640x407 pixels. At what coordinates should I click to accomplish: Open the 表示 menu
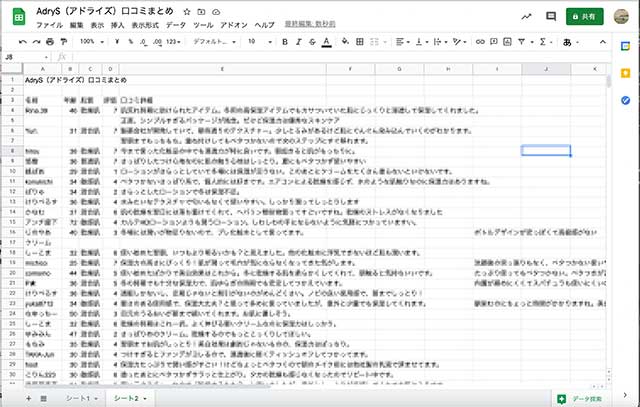click(97, 25)
